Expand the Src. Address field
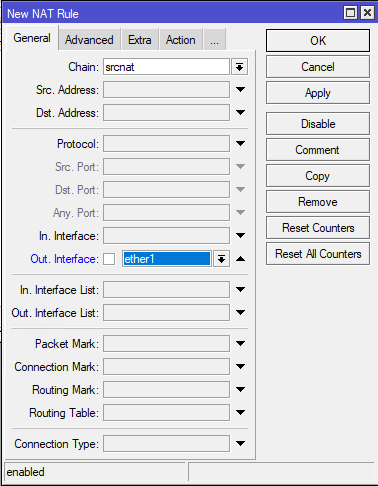Image resolution: width=378 pixels, height=486 pixels. (x=240, y=89)
